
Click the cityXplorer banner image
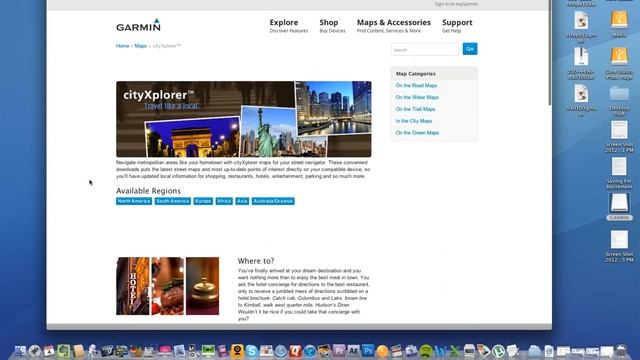(244, 119)
